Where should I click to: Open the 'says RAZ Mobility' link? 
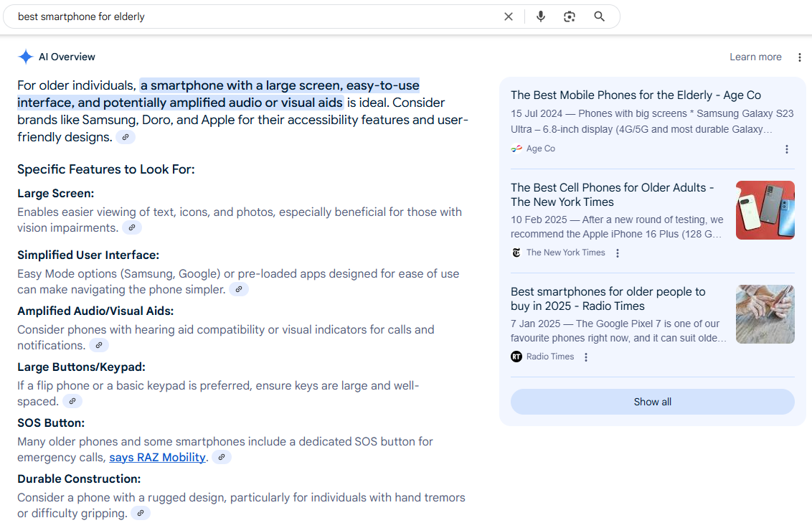(158, 458)
